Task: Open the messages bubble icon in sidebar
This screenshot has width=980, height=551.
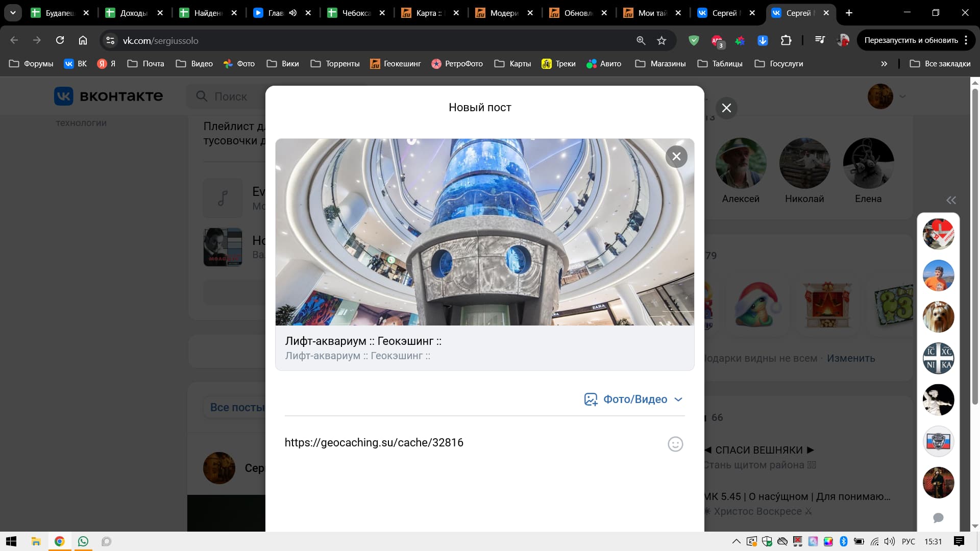Action: [x=938, y=518]
